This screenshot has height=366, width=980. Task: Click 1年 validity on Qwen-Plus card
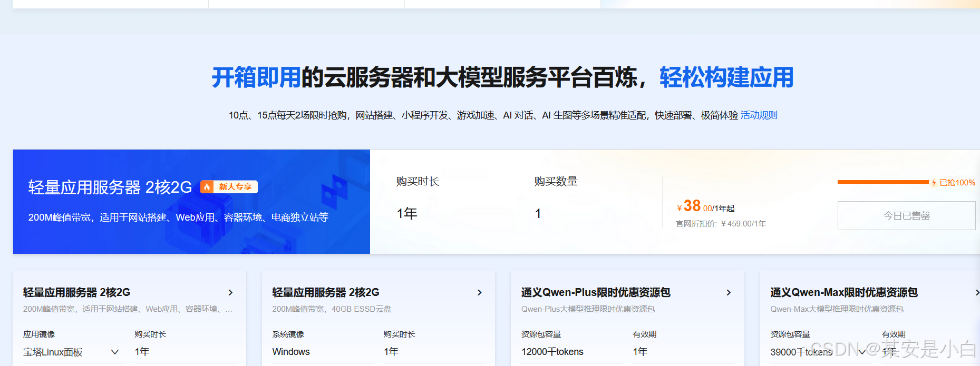(640, 352)
